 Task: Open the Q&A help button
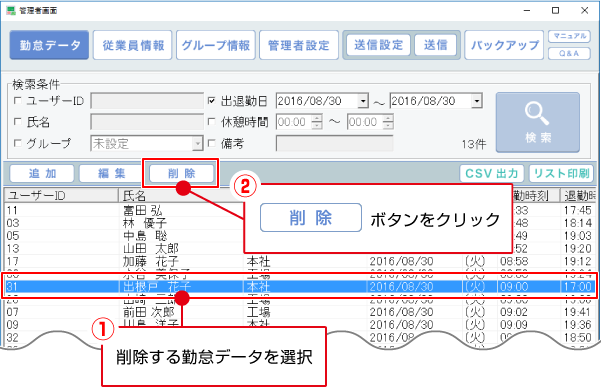[569, 53]
